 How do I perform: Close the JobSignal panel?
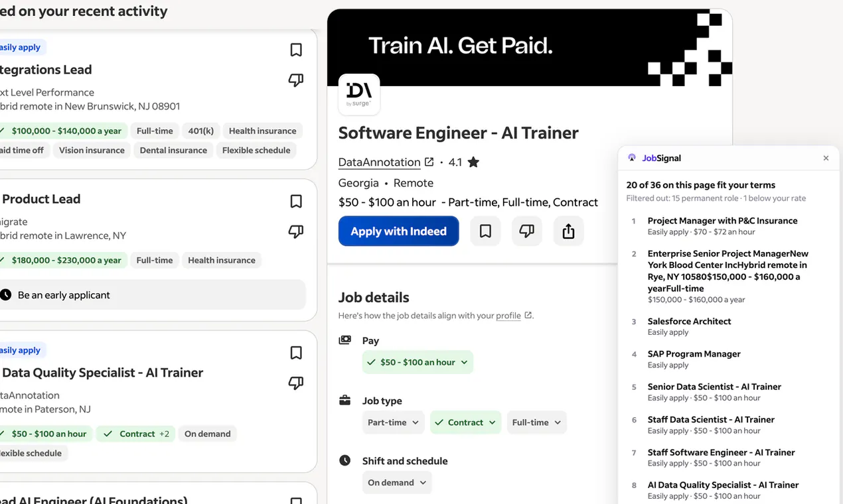click(x=826, y=158)
